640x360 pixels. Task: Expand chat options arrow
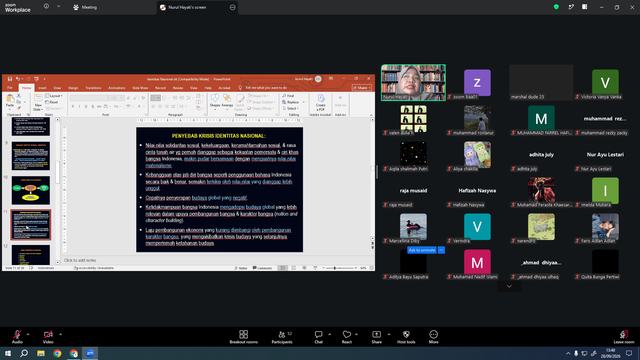point(329,334)
